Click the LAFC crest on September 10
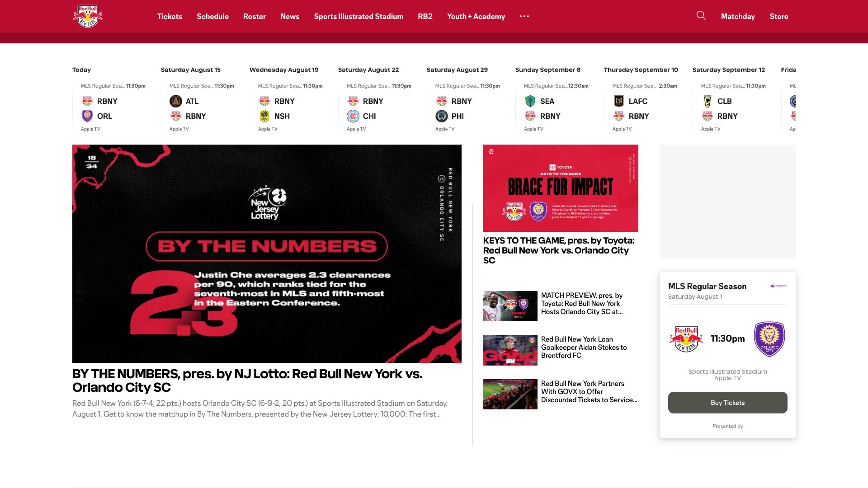The image size is (868, 488). (619, 101)
